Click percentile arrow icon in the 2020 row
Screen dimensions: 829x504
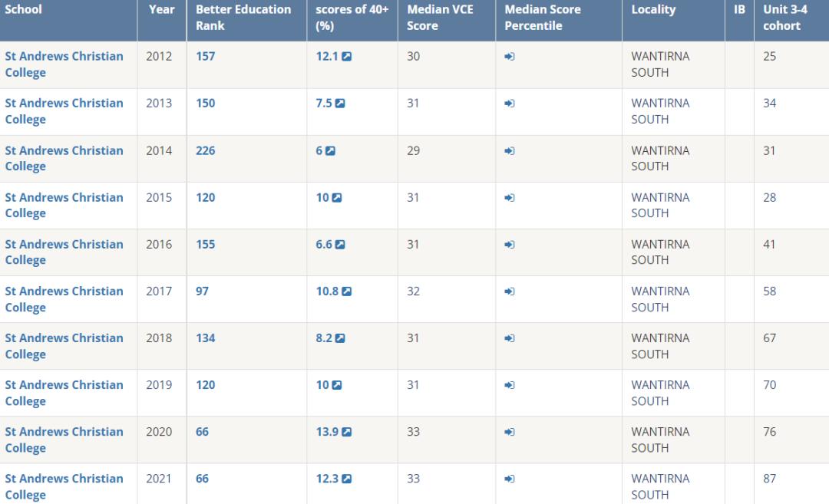[510, 432]
